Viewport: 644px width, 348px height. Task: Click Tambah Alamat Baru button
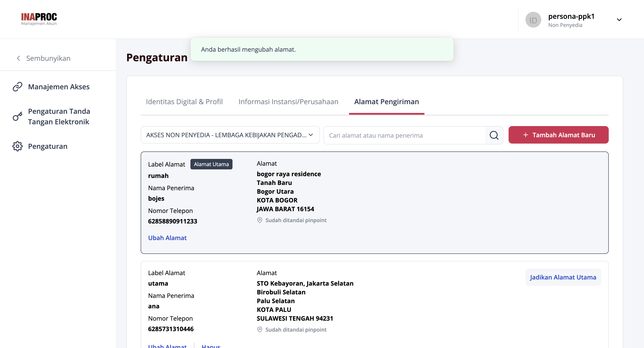559,135
